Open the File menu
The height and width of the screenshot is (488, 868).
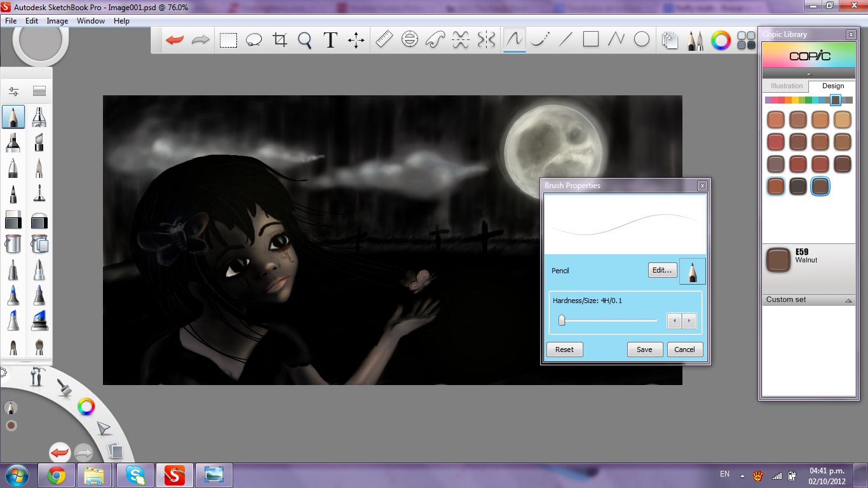[11, 21]
